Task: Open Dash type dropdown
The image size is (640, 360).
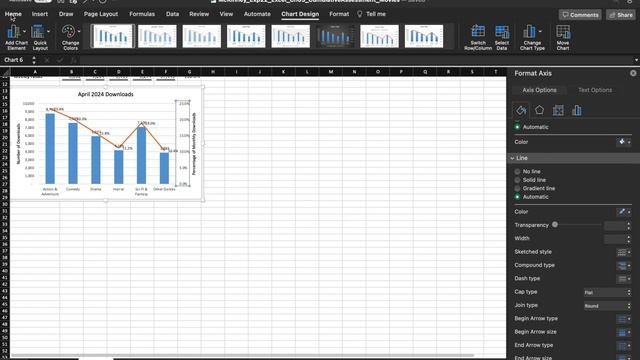Action: pos(624,279)
